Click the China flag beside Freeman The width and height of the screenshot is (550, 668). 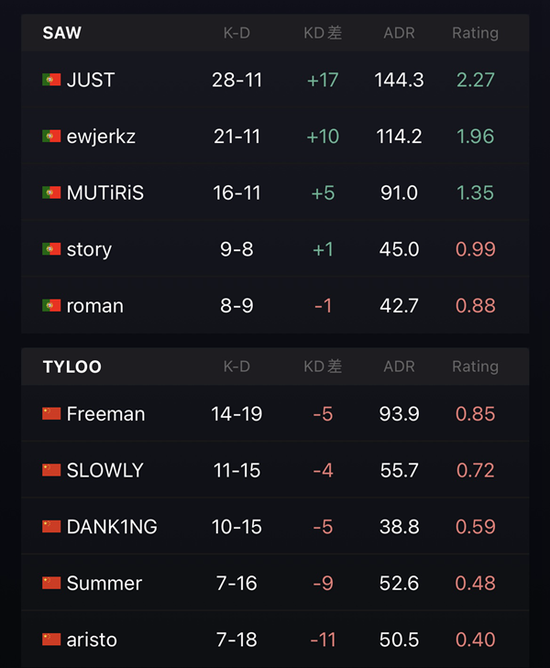(51, 414)
